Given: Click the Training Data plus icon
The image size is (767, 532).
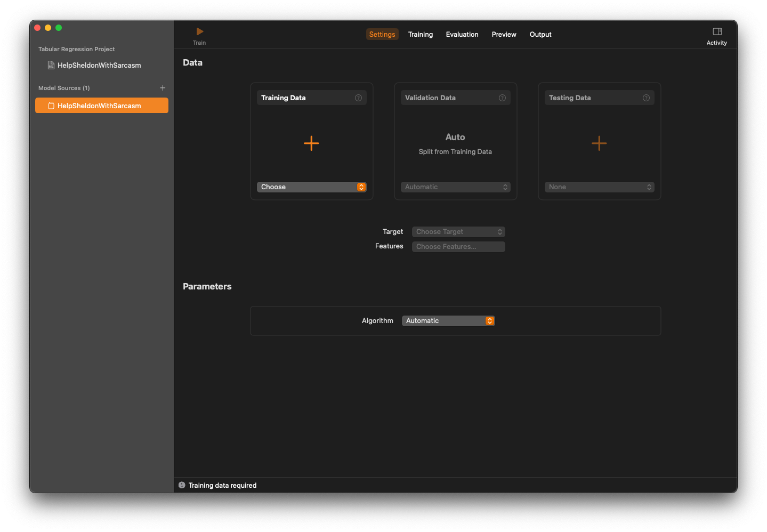Looking at the screenshot, I should [311, 143].
